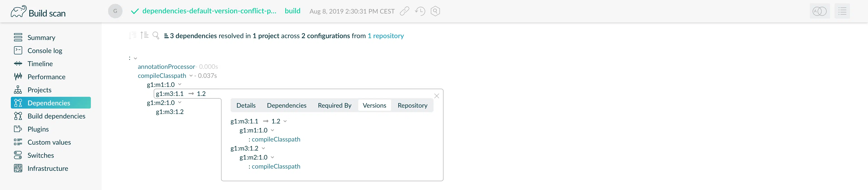This screenshot has width=868, height=190.
Task: Open the annotationProcessor configuration link
Action: click(x=166, y=67)
